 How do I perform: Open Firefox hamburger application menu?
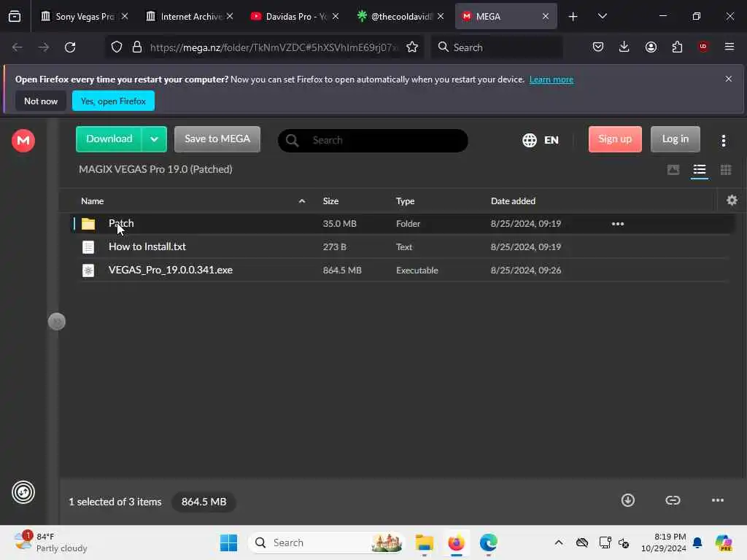pos(729,47)
